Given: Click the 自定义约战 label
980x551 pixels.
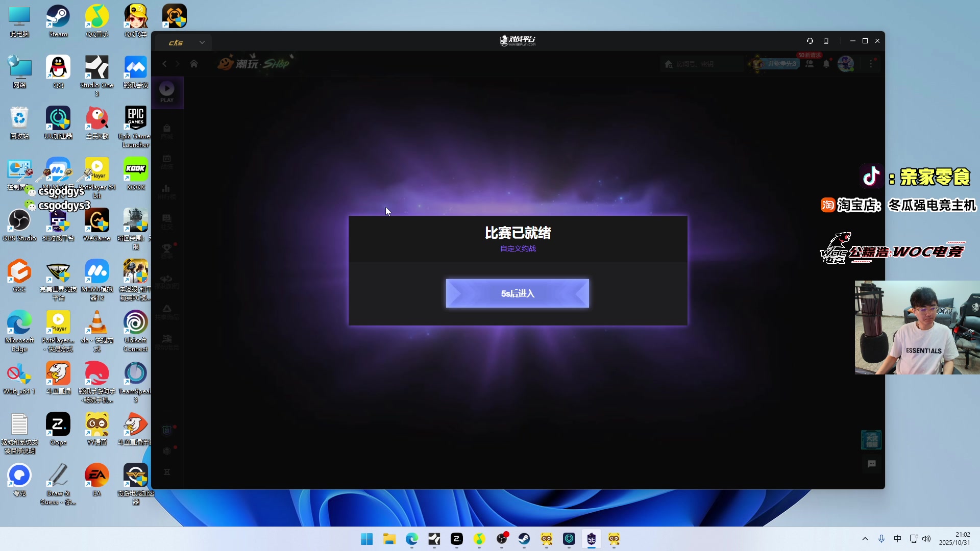Looking at the screenshot, I should coord(518,248).
